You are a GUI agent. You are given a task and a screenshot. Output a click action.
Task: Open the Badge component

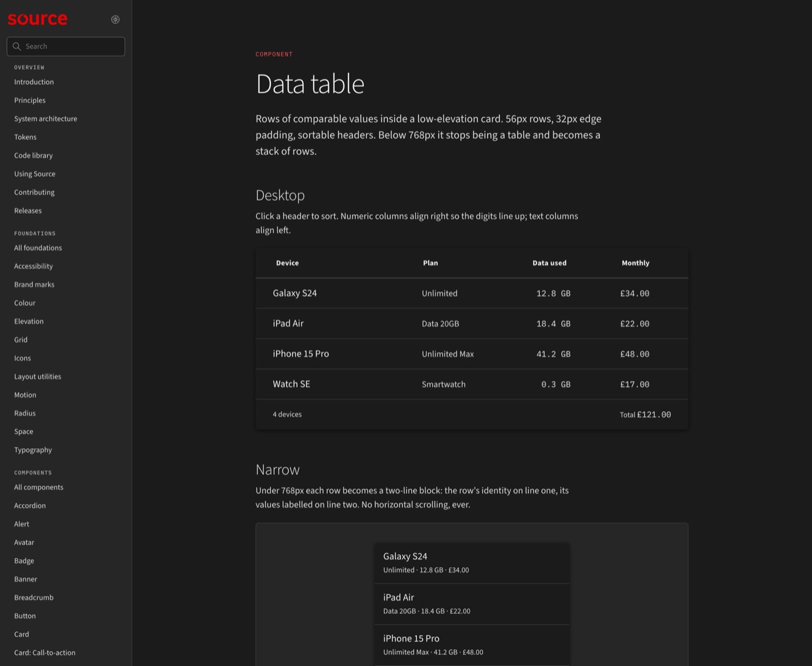(x=24, y=561)
